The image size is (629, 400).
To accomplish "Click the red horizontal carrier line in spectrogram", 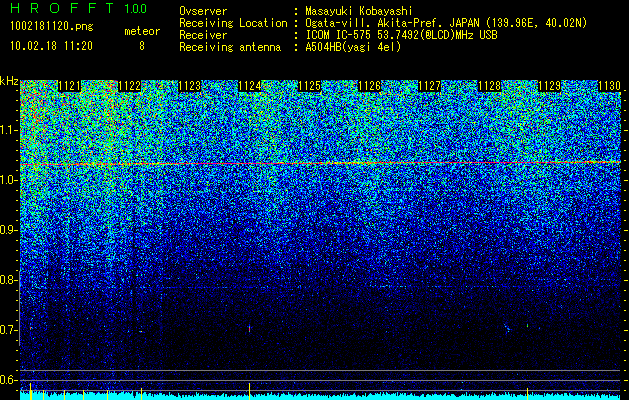I will pos(320,163).
